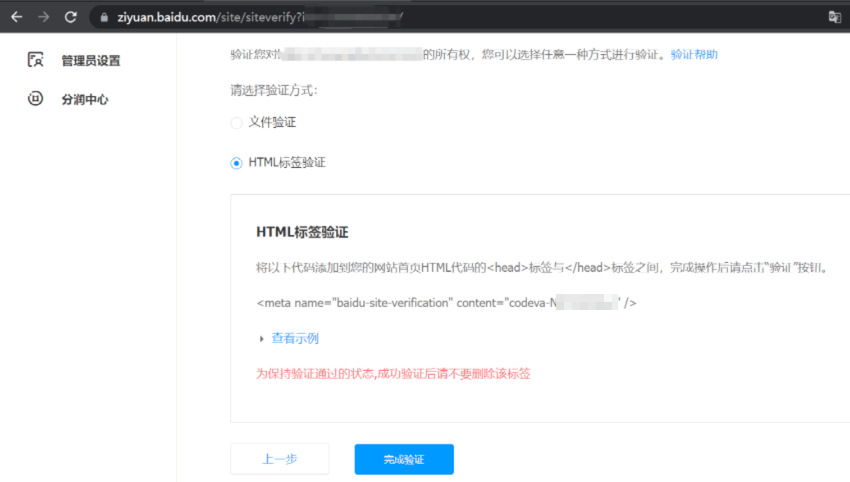This screenshot has height=482, width=850.
Task: Click the 管理员设置 sidebar icon
Action: [x=35, y=60]
